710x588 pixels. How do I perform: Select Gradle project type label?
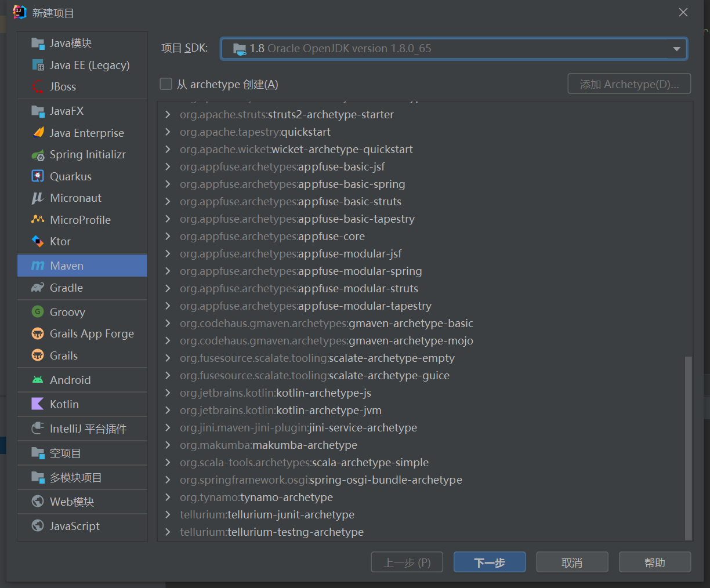pos(66,288)
